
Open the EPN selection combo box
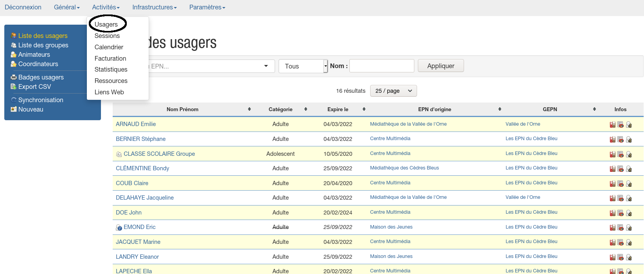pos(211,66)
